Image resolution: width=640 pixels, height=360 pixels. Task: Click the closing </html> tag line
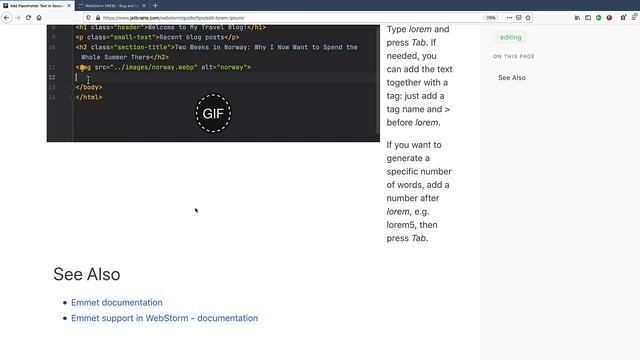[x=89, y=97]
